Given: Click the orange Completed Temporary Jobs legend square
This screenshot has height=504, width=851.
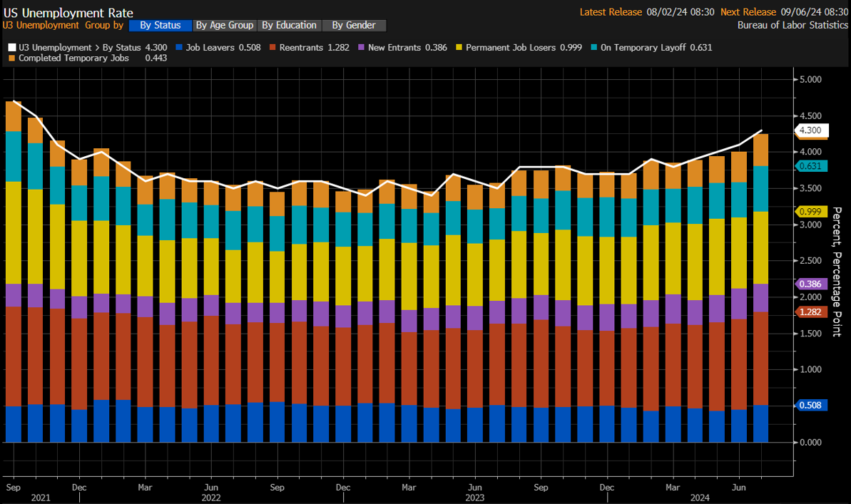Looking at the screenshot, I should [10, 58].
